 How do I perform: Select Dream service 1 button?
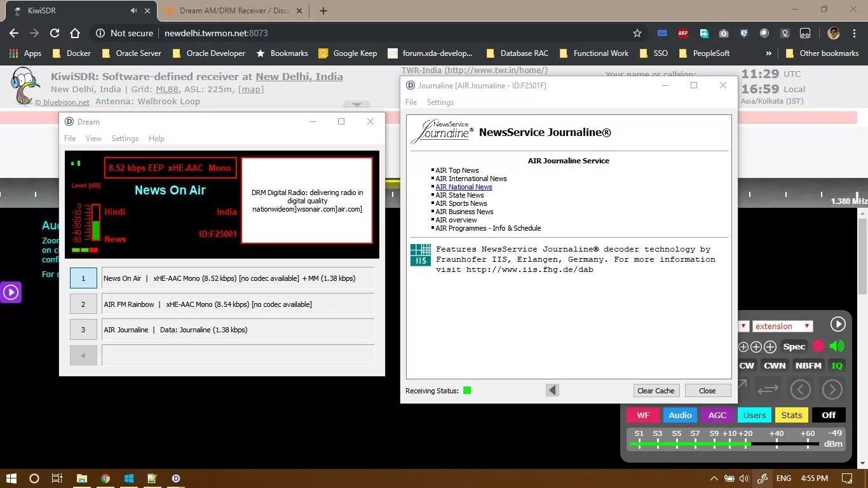coord(83,278)
